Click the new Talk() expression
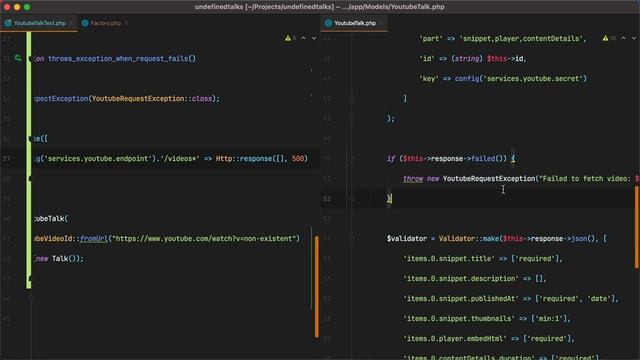Screen dimensions: 640x360 click(x=57, y=258)
